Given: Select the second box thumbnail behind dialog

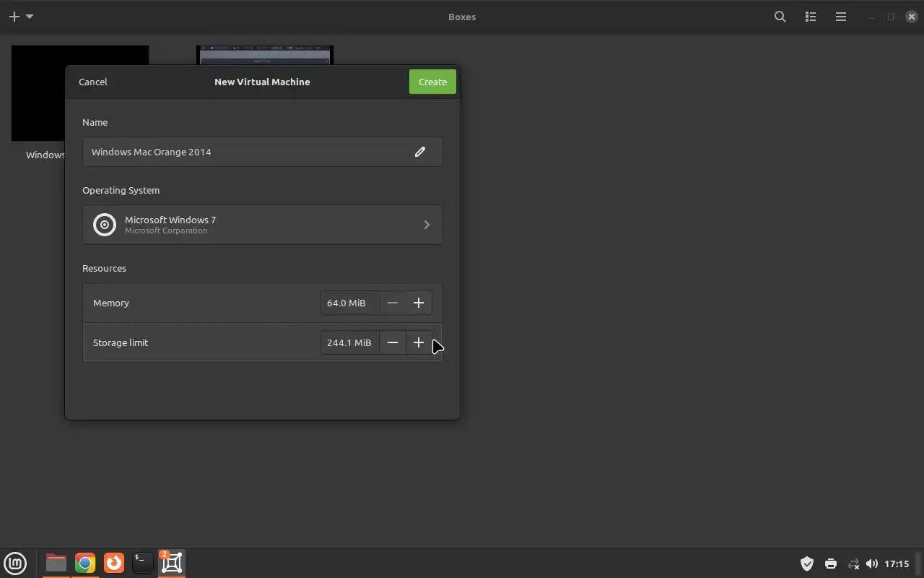Looking at the screenshot, I should tap(265, 55).
